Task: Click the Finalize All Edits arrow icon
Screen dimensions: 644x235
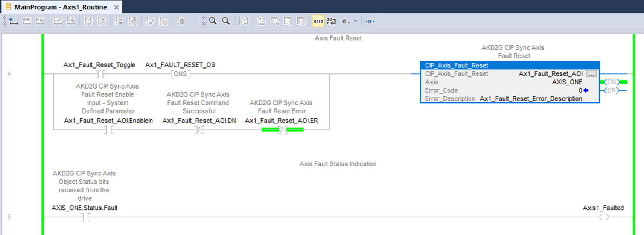Action: (181, 21)
